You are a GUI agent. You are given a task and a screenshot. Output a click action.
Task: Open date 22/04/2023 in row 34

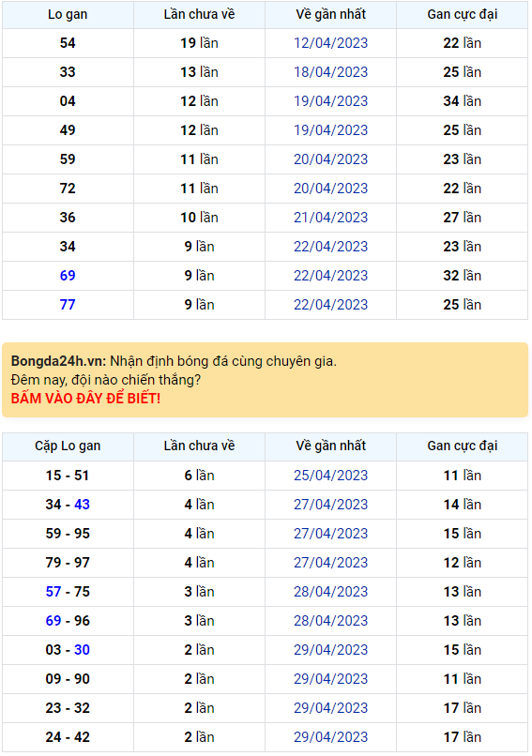pyautogui.click(x=331, y=247)
